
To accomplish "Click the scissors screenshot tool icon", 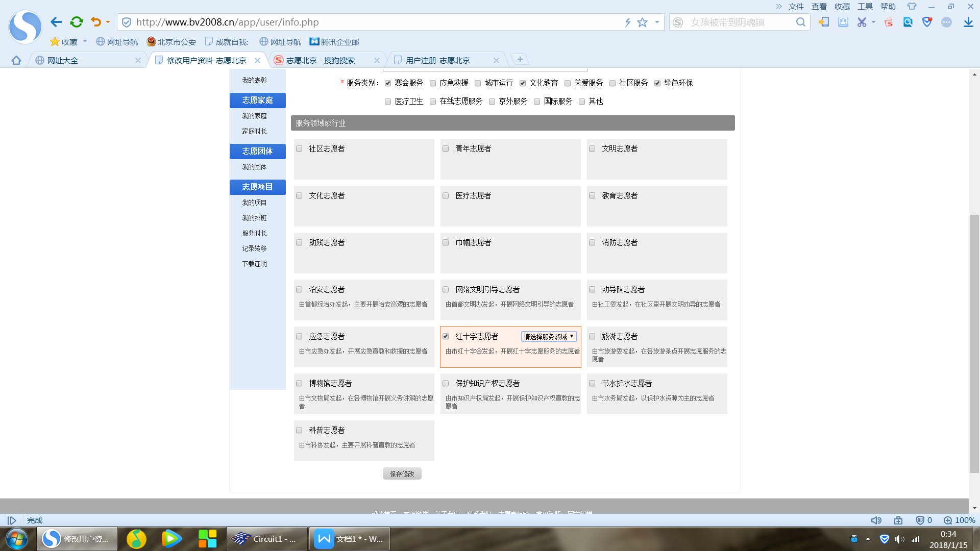I will [x=862, y=22].
